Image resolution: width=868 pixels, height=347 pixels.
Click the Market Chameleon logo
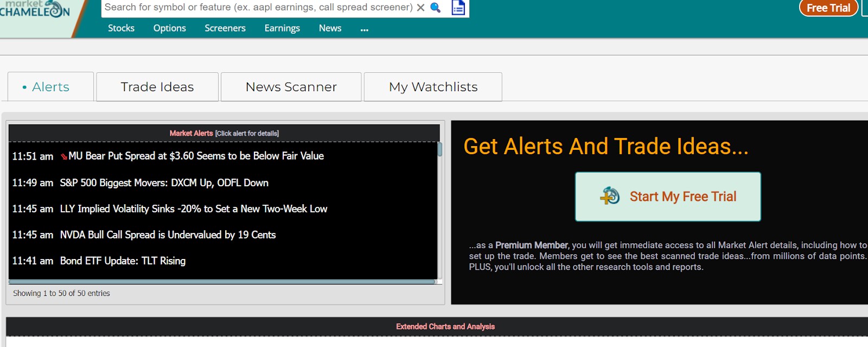(x=35, y=9)
